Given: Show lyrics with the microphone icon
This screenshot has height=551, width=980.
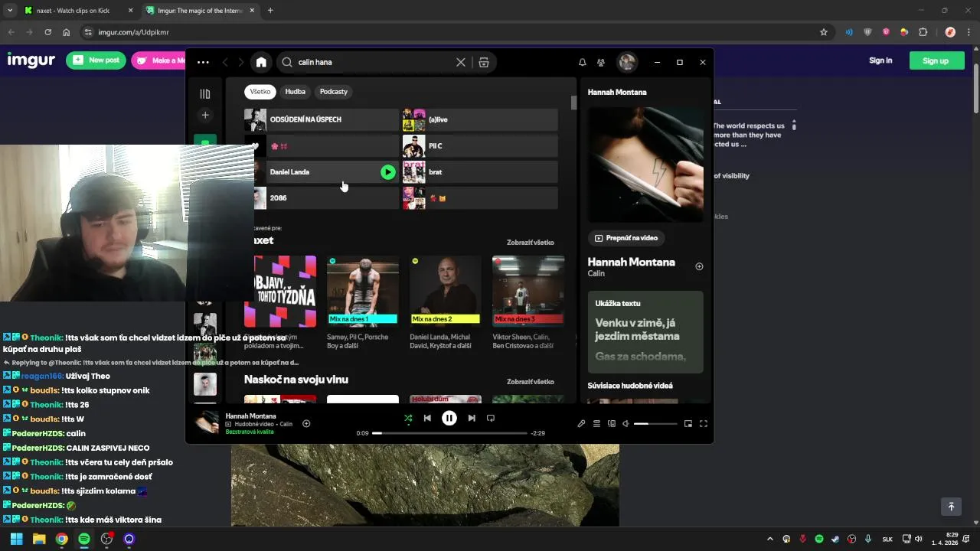Looking at the screenshot, I should coord(581,423).
